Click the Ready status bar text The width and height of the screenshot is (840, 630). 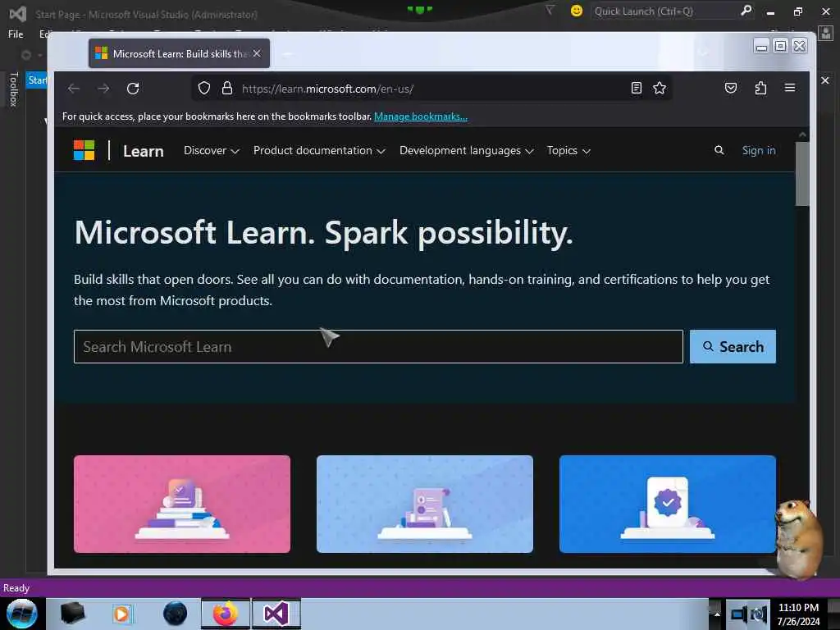click(16, 588)
